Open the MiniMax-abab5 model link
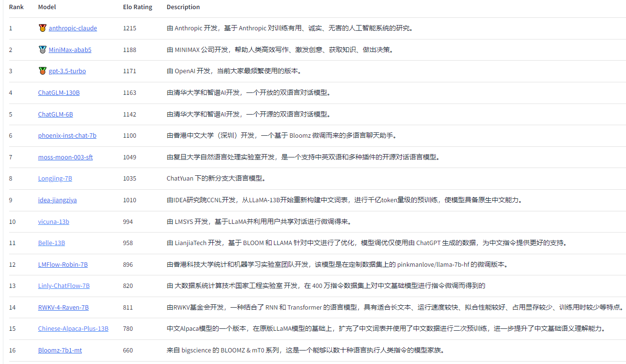 click(70, 50)
